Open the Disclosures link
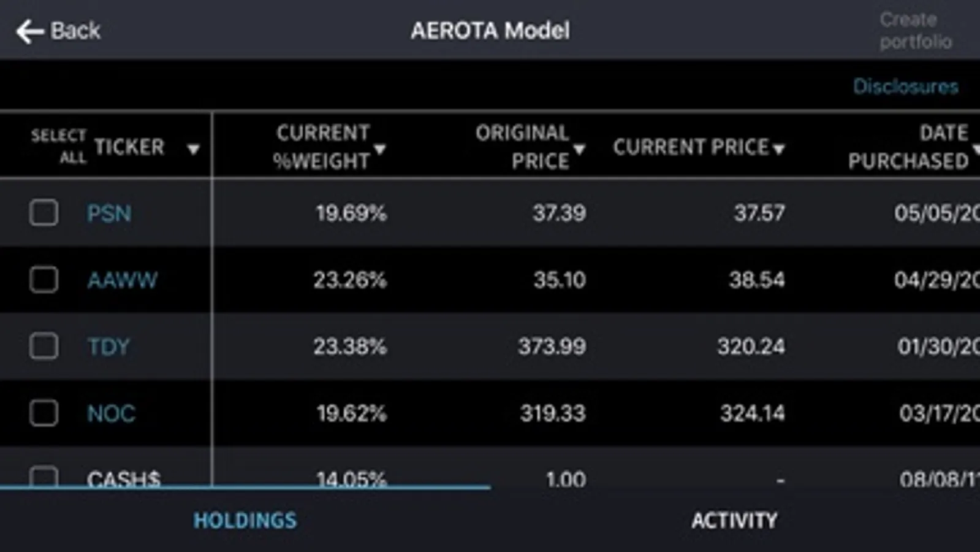Image resolution: width=980 pixels, height=552 pixels. coord(905,86)
